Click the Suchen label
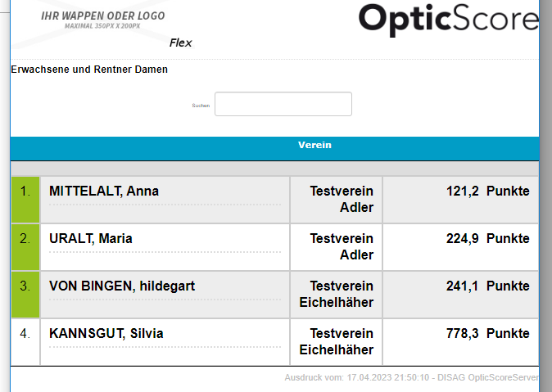Viewport: 552px width, 392px height. pos(201,106)
